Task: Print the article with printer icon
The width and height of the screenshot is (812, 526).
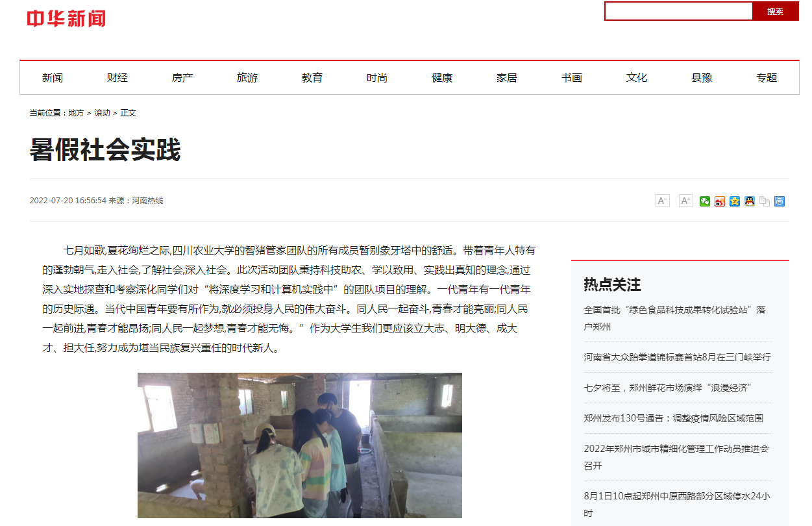Action: click(780, 201)
